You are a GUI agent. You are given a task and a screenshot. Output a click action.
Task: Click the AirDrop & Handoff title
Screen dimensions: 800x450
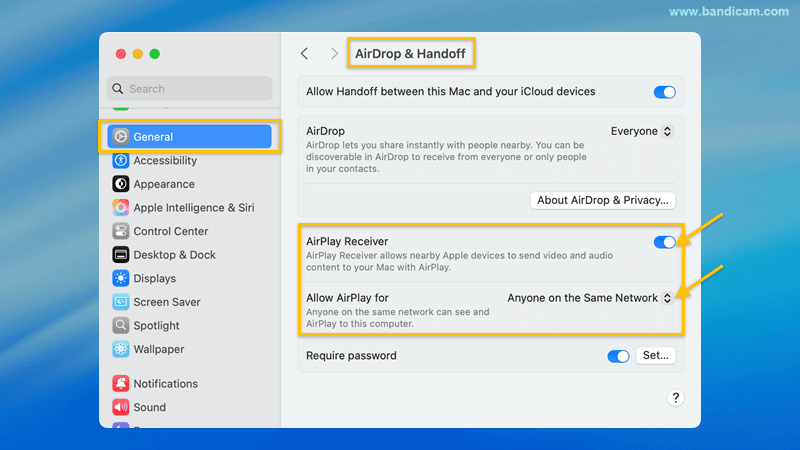(410, 54)
